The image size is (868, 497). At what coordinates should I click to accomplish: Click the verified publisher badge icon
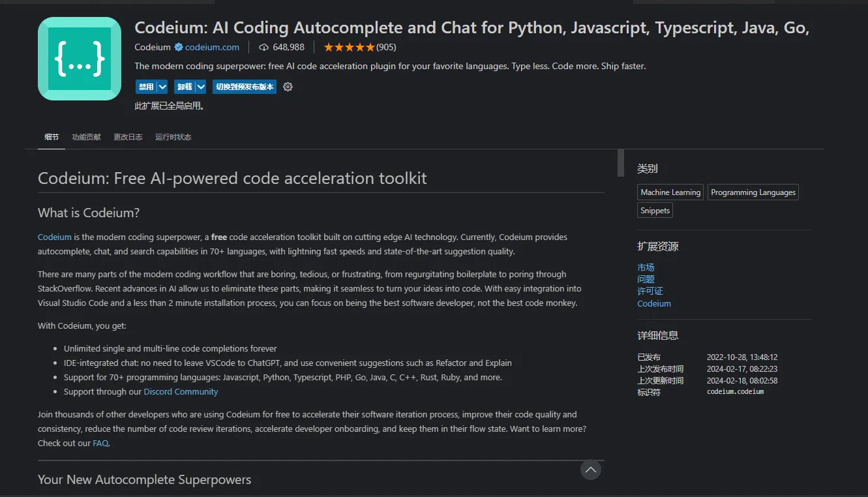coord(177,47)
